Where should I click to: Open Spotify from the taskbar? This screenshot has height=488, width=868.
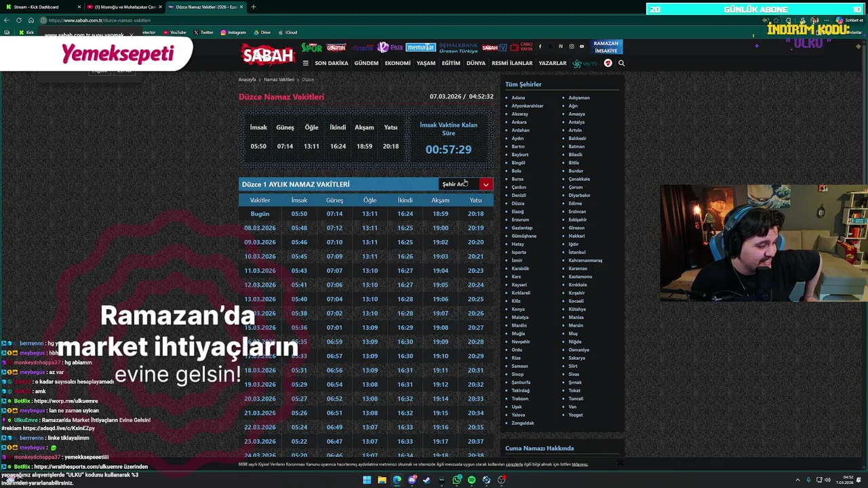point(471,480)
